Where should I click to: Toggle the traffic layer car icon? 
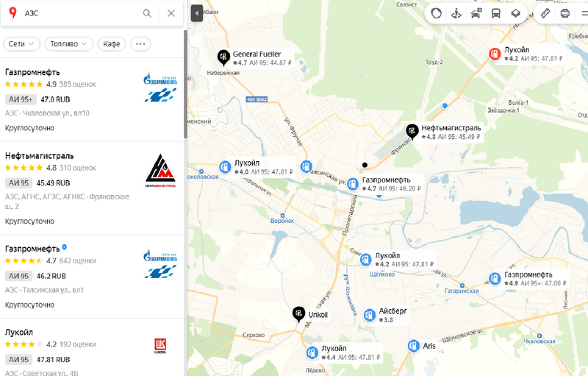pyautogui.click(x=476, y=13)
